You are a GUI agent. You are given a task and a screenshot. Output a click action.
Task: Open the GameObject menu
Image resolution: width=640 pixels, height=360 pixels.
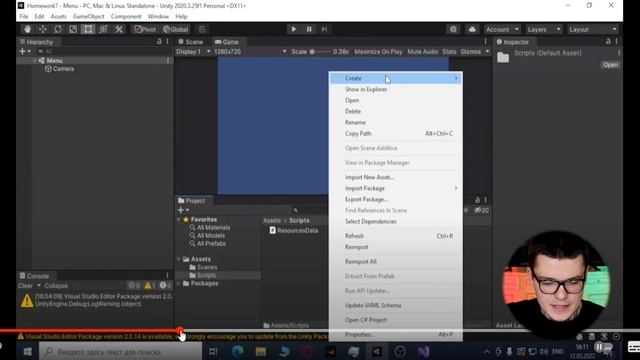pos(89,16)
